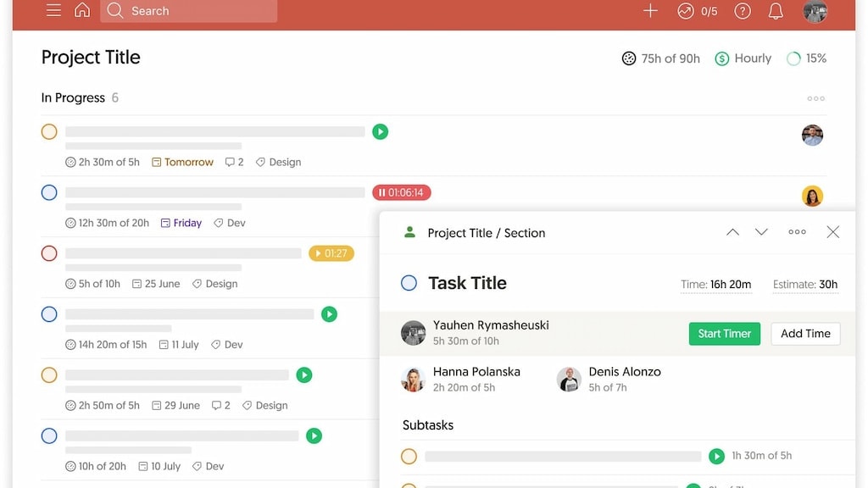Open assignee avatar on the Tomorrow task

[812, 135]
